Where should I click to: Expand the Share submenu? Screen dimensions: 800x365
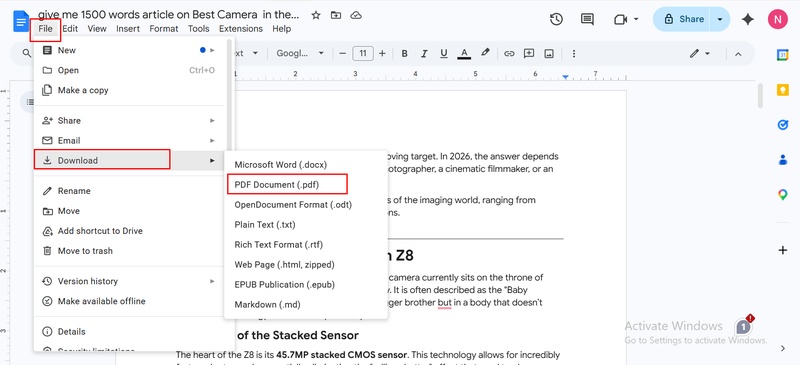tap(130, 120)
